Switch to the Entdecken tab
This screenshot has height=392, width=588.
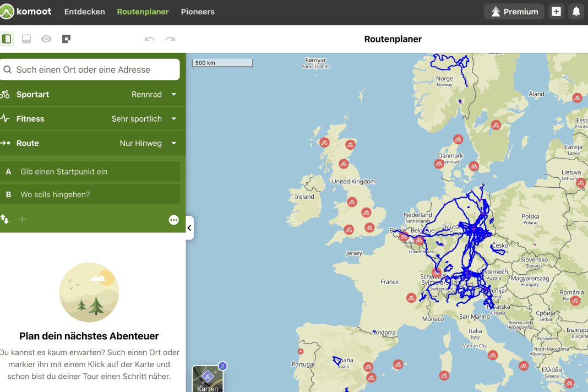point(84,11)
